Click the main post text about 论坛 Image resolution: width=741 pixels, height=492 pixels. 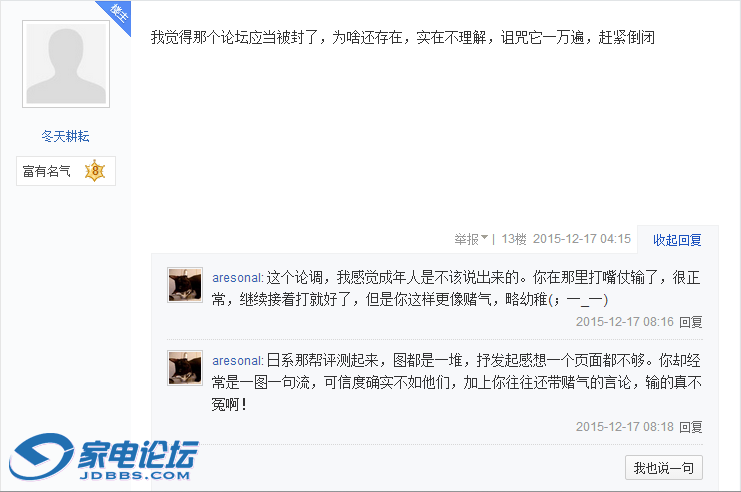403,37
